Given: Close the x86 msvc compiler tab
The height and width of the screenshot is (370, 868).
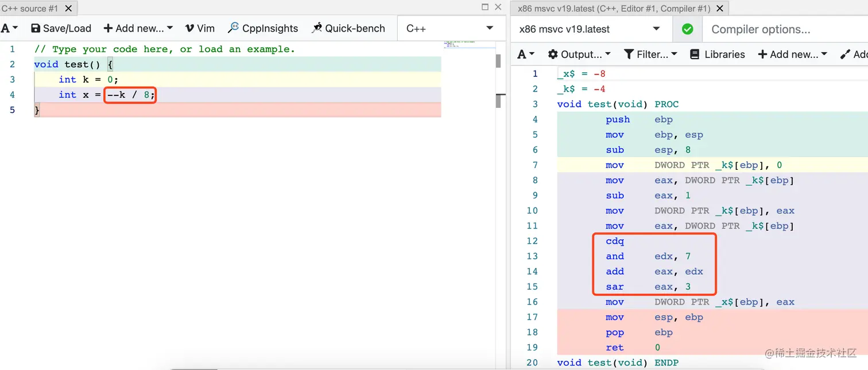Looking at the screenshot, I should coord(720,9).
